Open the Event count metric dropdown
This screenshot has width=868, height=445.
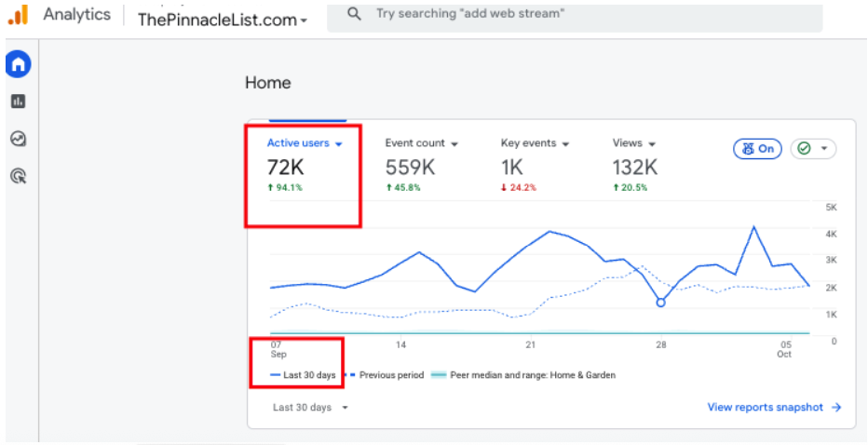pos(454,144)
